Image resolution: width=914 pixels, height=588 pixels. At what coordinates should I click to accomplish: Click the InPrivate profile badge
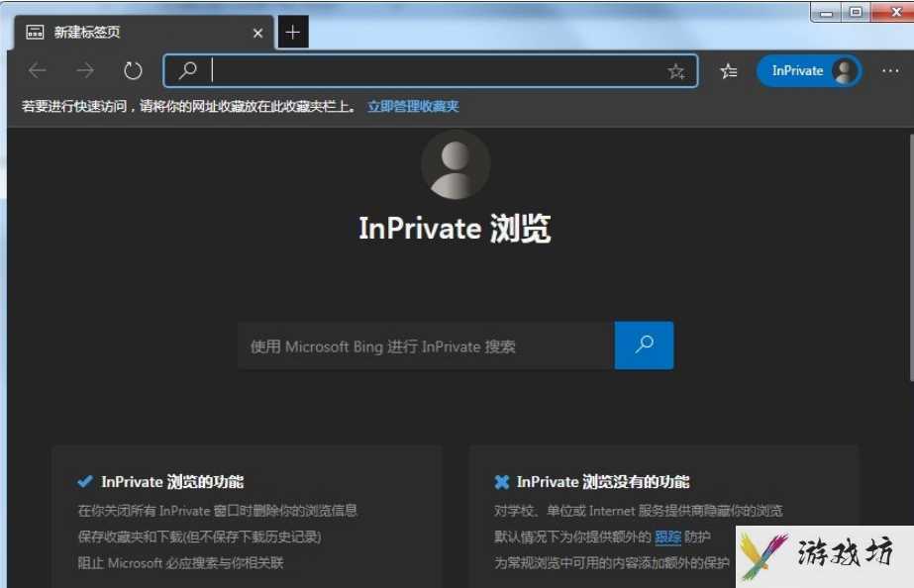pos(809,71)
